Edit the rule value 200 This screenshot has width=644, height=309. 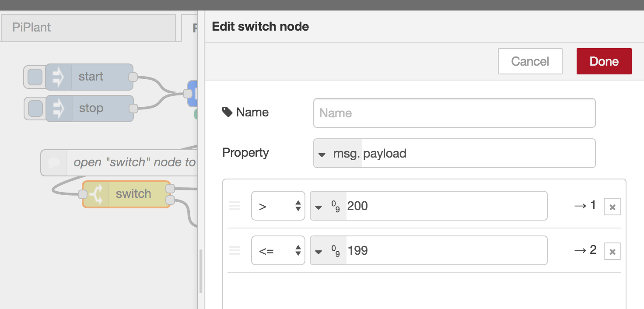pyautogui.click(x=446, y=206)
